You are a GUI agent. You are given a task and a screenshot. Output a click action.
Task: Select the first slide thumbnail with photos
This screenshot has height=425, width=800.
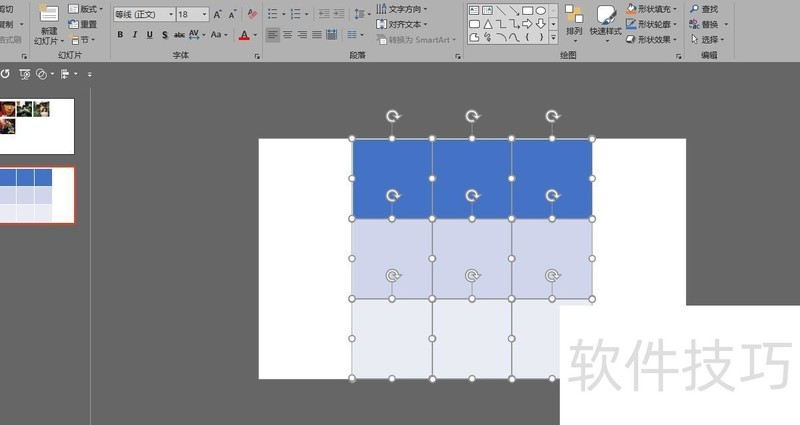point(36,126)
